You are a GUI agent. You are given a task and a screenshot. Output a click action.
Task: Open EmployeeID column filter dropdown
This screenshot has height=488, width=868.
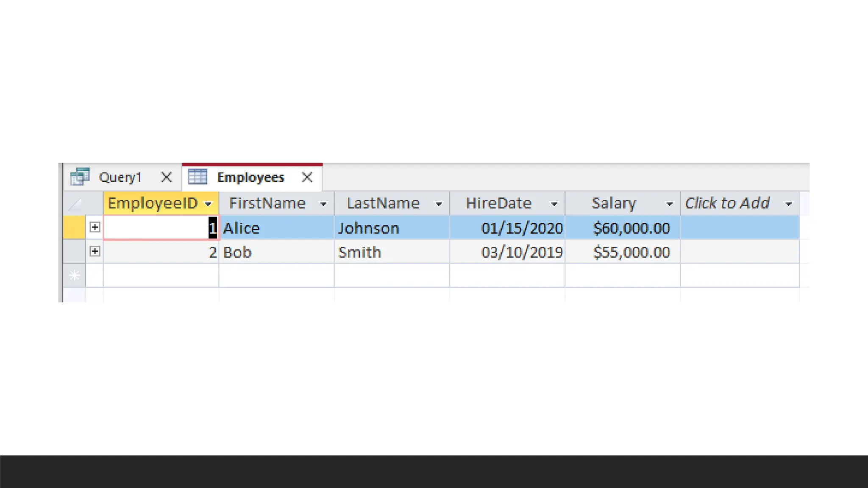point(208,204)
